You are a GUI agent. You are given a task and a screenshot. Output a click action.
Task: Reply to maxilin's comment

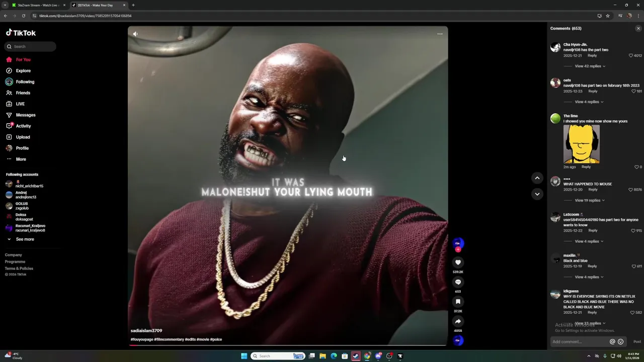(592, 266)
